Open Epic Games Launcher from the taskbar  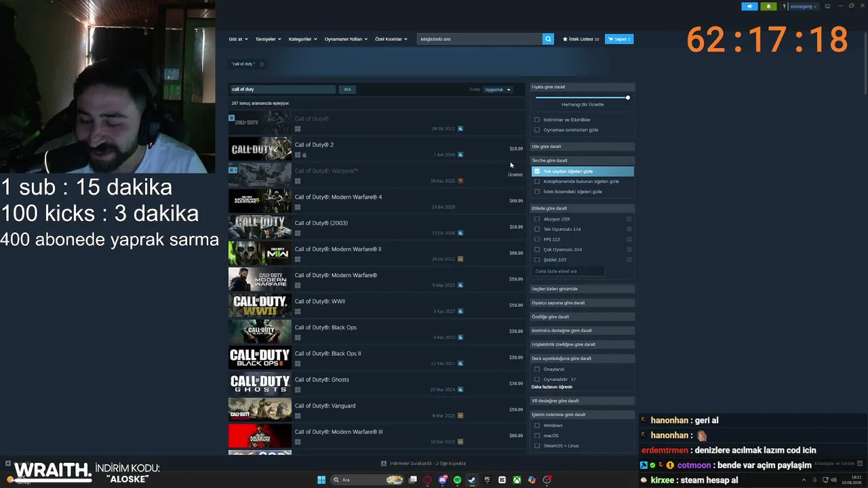[487, 480]
